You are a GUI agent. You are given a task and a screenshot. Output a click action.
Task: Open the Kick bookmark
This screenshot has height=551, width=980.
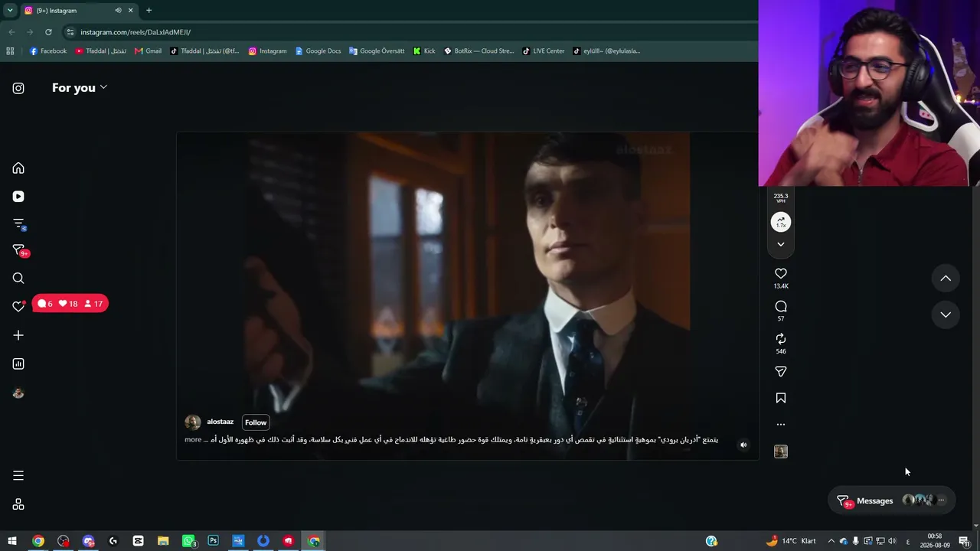click(x=424, y=51)
